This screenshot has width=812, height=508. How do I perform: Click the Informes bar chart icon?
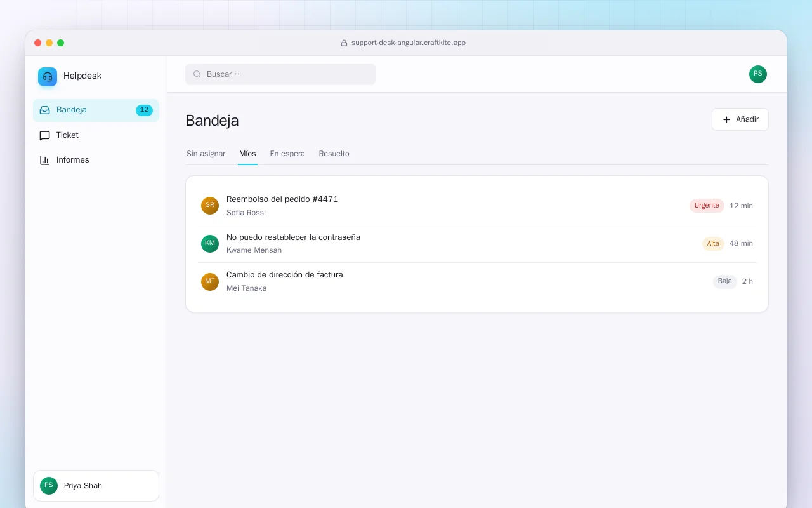click(x=44, y=160)
